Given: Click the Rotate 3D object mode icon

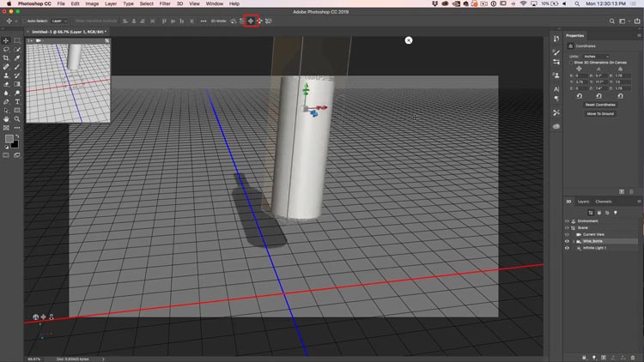Looking at the screenshot, I should click(x=234, y=21).
